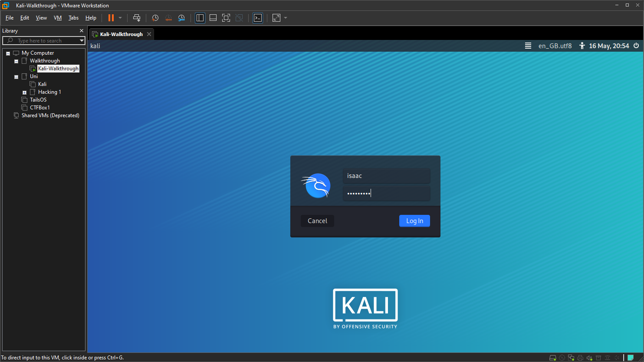Open the Tabs menu
644x362 pixels.
coord(74,18)
